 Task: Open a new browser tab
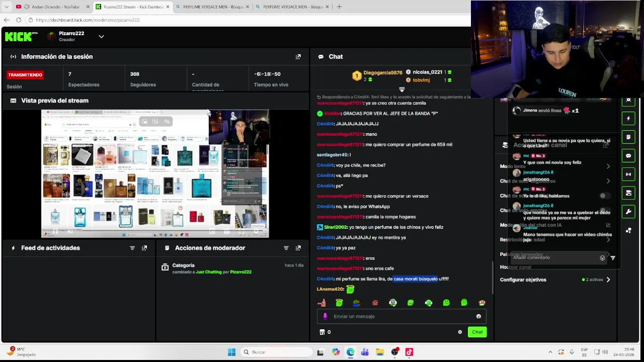tap(339, 7)
